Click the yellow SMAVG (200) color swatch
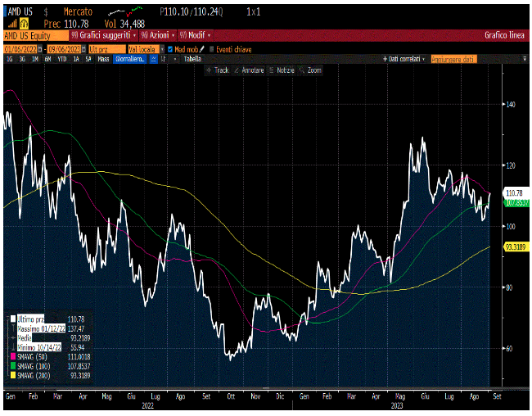 point(13,375)
